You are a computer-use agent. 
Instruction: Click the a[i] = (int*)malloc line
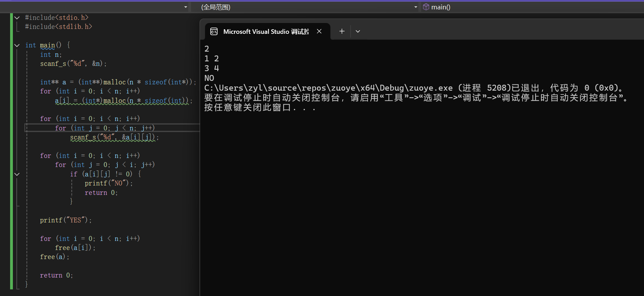(124, 100)
